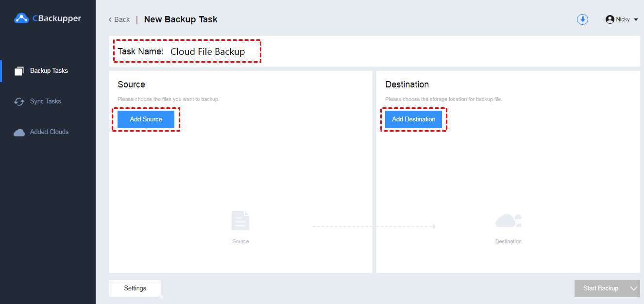Click the Backup Tasks sidebar icon
The height and width of the screenshot is (304, 644).
pyautogui.click(x=19, y=71)
